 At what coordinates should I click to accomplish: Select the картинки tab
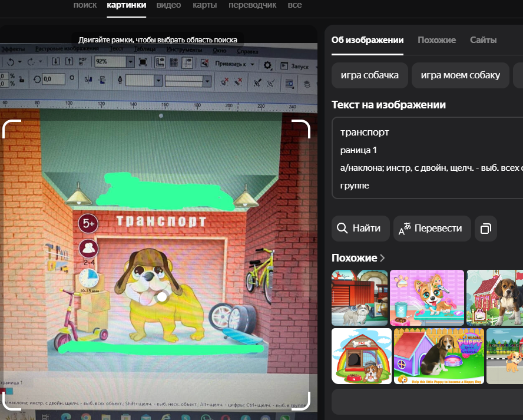127,5
